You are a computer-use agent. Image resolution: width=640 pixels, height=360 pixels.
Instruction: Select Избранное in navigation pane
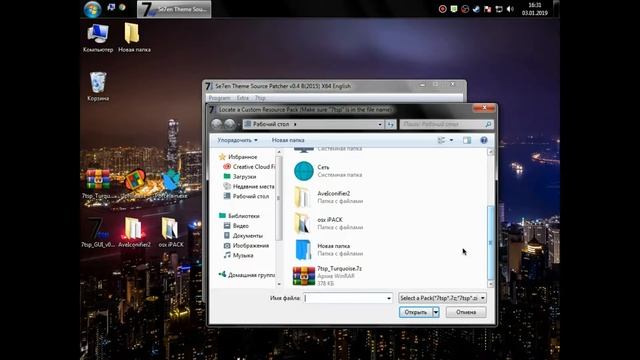(x=238, y=157)
